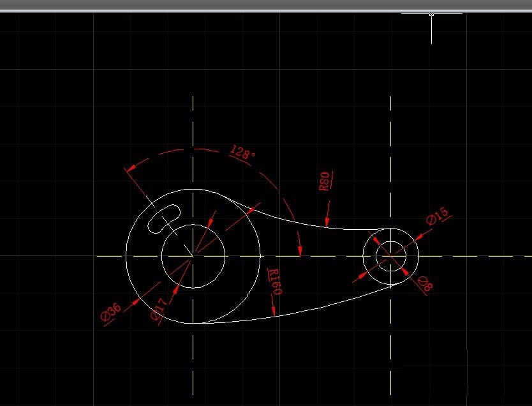Select the R160 radius dimension label
Screen dimensions: 532x406
tap(274, 282)
